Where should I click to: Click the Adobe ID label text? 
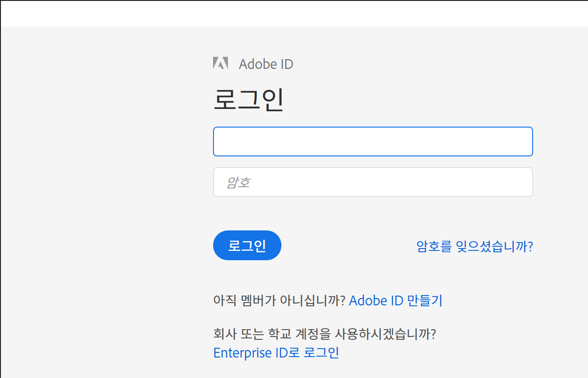pyautogui.click(x=266, y=64)
